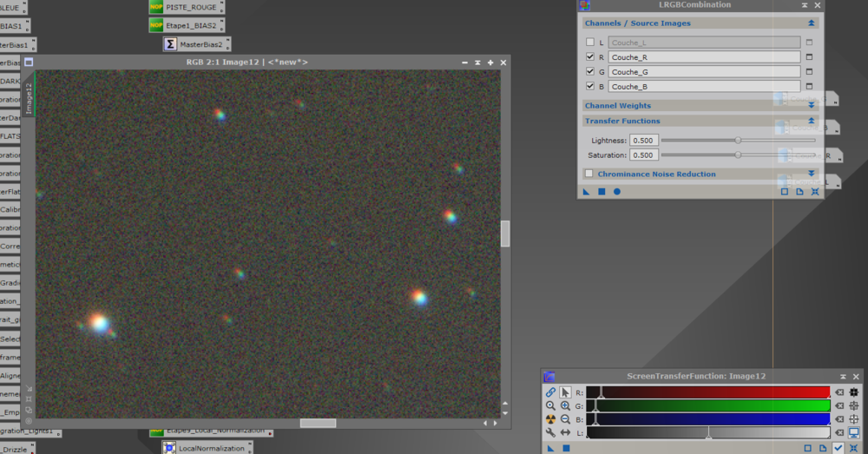Select STF pan mode double arrow
868x454 pixels.
click(x=565, y=432)
